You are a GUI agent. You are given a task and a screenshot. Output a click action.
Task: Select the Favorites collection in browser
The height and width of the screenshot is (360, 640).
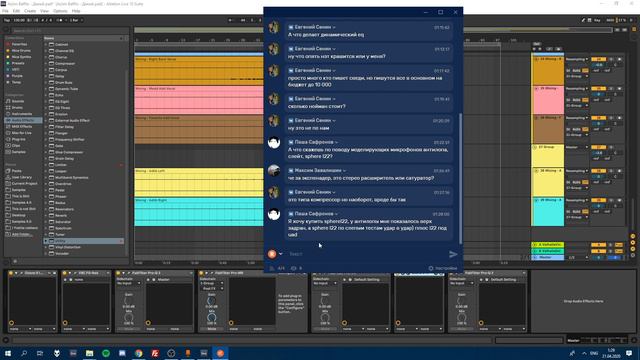(20, 44)
